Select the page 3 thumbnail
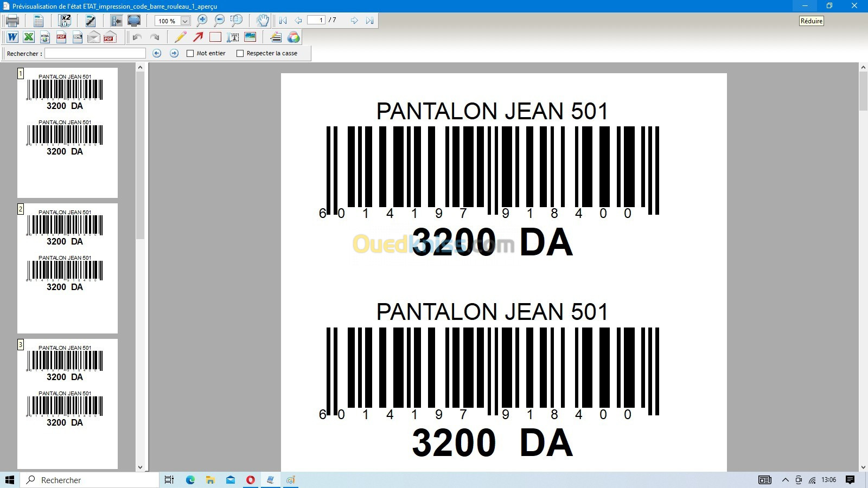Image resolution: width=868 pixels, height=488 pixels. (67, 403)
